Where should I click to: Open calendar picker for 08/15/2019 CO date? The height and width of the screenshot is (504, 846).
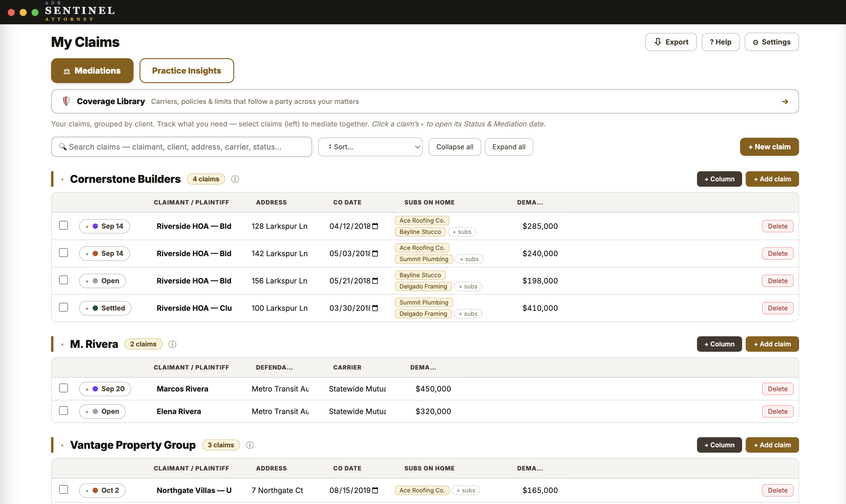[375, 490]
